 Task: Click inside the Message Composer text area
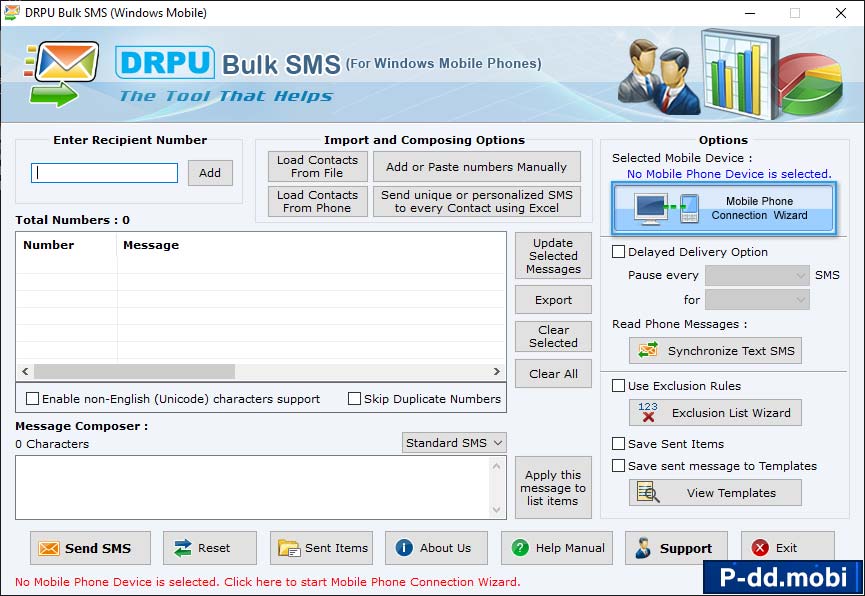[253, 487]
